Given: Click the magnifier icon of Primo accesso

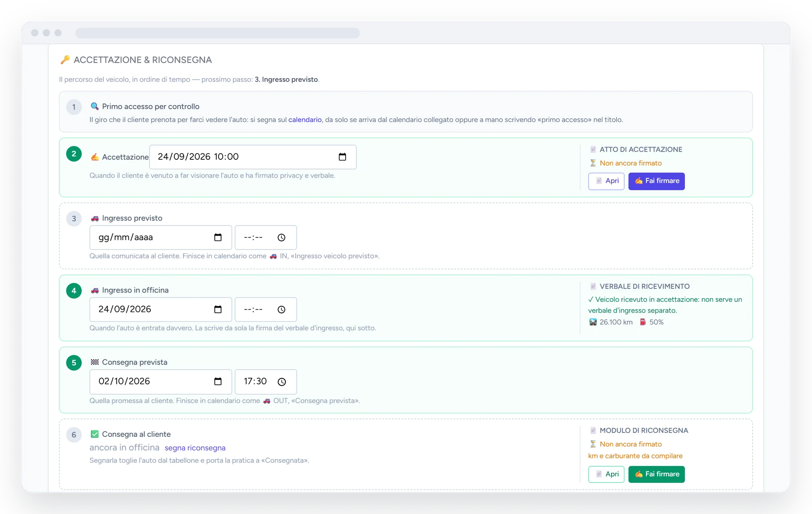Looking at the screenshot, I should [95, 106].
